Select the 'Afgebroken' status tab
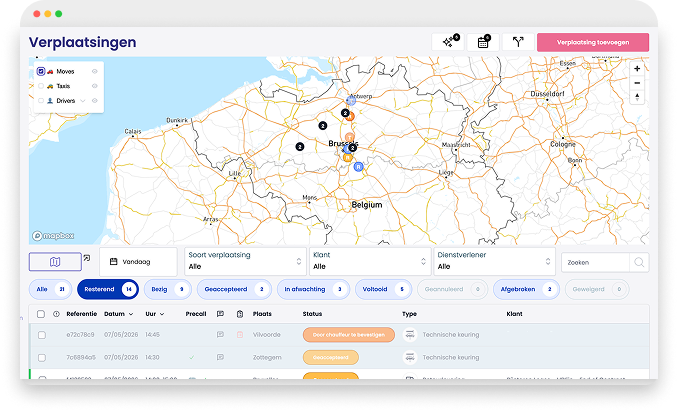 click(526, 289)
